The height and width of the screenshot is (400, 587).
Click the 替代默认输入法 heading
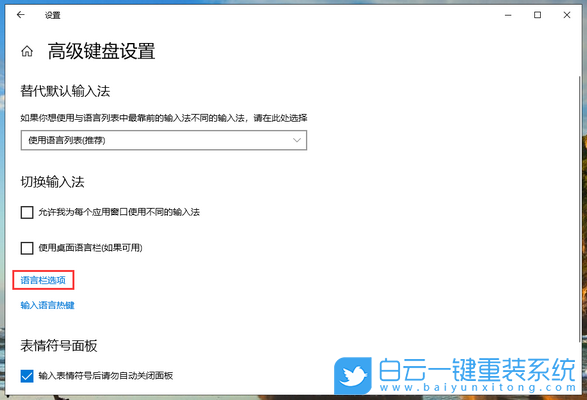[x=65, y=91]
